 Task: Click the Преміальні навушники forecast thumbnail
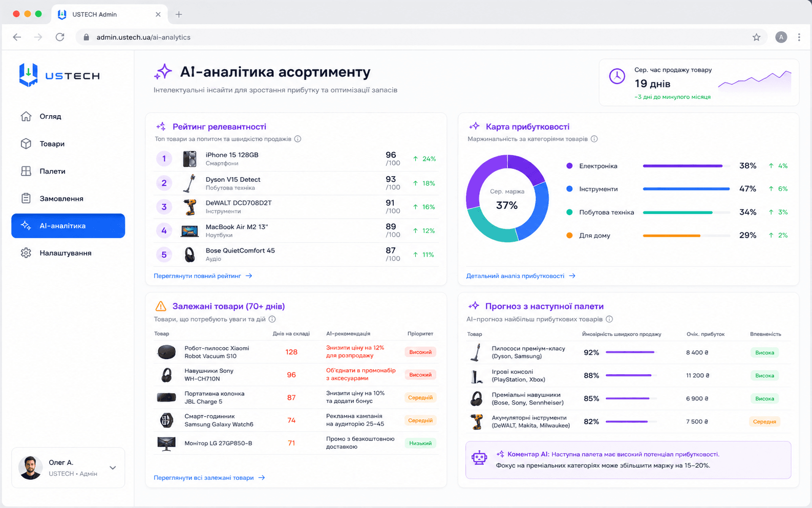click(477, 398)
